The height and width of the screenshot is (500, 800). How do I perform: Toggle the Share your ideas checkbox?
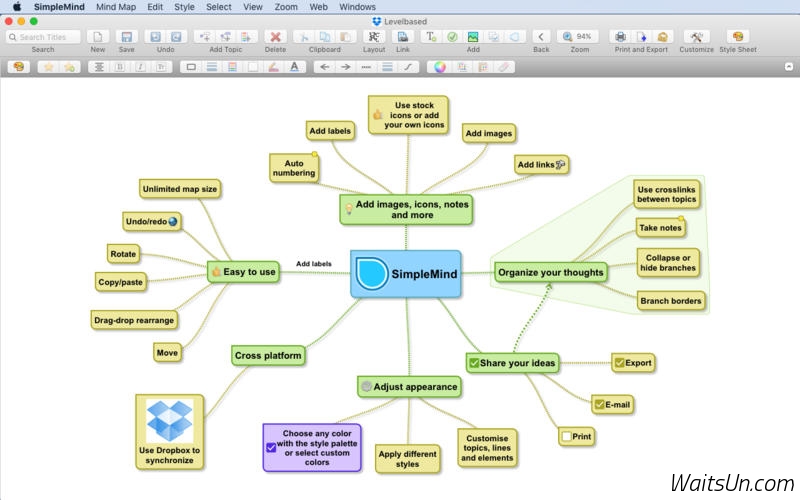(x=474, y=363)
